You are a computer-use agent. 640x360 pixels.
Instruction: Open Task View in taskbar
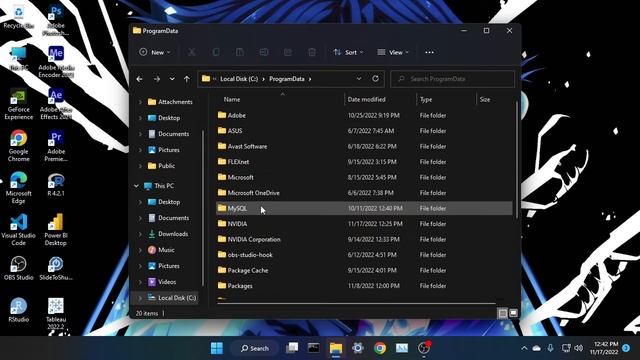click(x=292, y=348)
